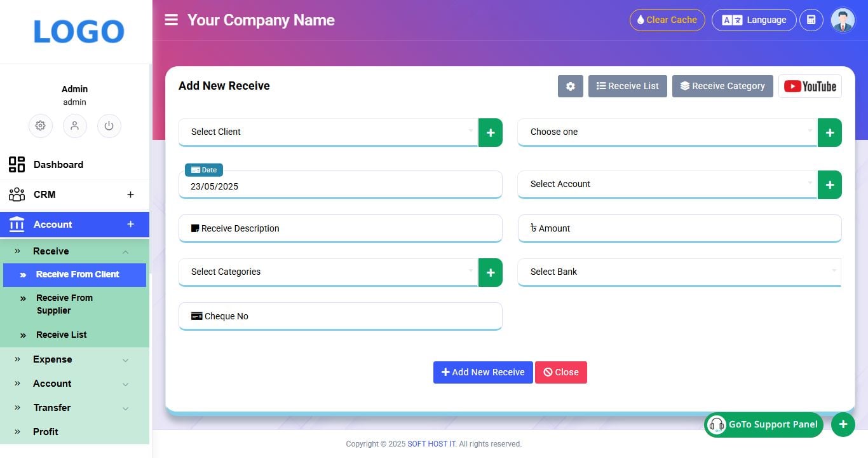Open the YouTube tutorial link
868x458 pixels.
[810, 86]
